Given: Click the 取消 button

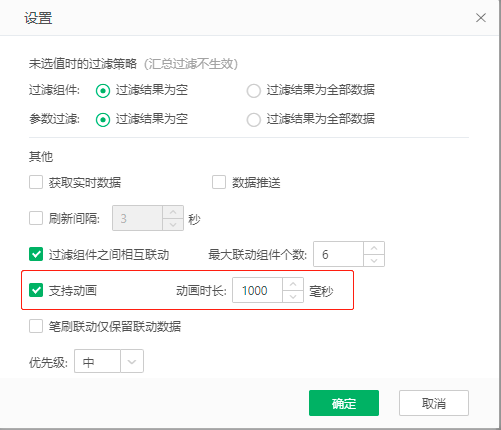Looking at the screenshot, I should pos(434,403).
